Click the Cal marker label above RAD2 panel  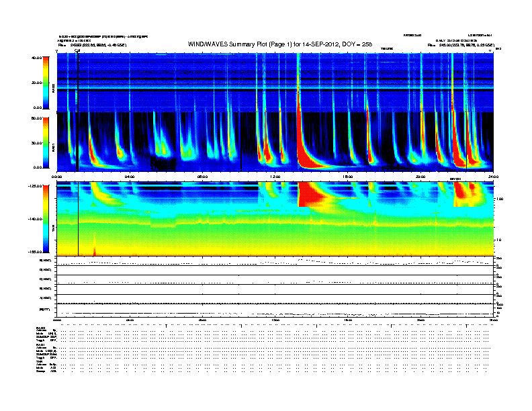77,50
